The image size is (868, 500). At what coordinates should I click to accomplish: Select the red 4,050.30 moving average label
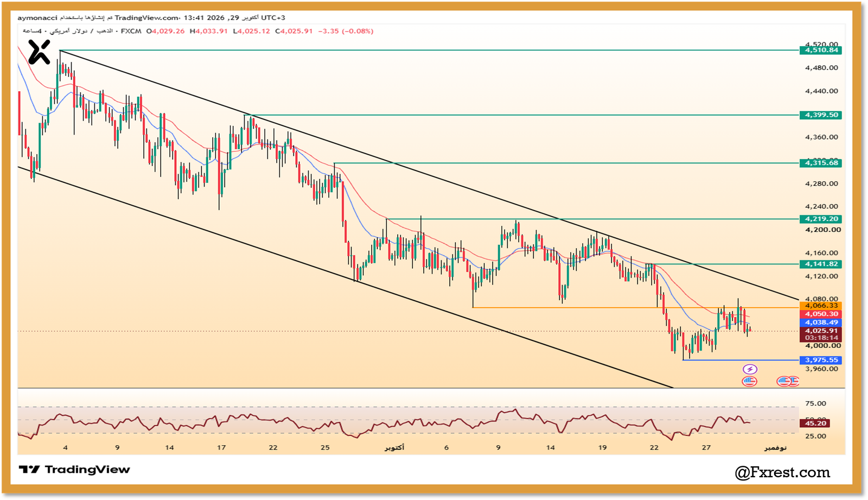coord(821,314)
